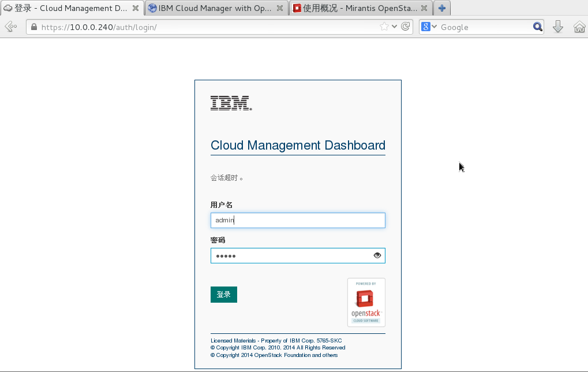The image size is (588, 372).
Task: Go to home page via house icon
Action: click(579, 27)
